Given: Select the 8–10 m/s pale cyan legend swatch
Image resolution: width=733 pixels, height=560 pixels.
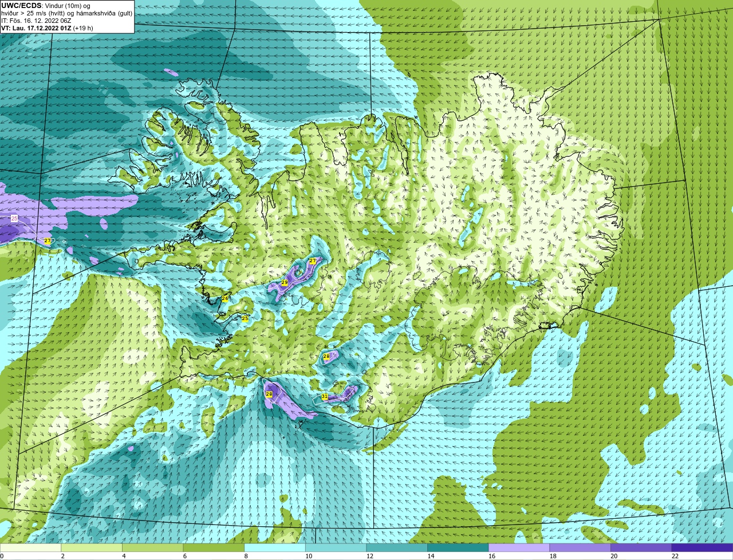Looking at the screenshot, I should [275, 547].
